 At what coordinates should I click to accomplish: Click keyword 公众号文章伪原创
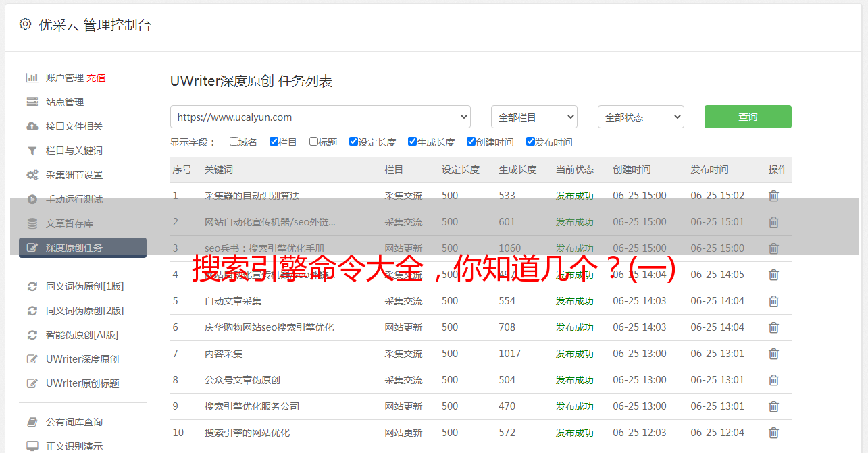[242, 380]
